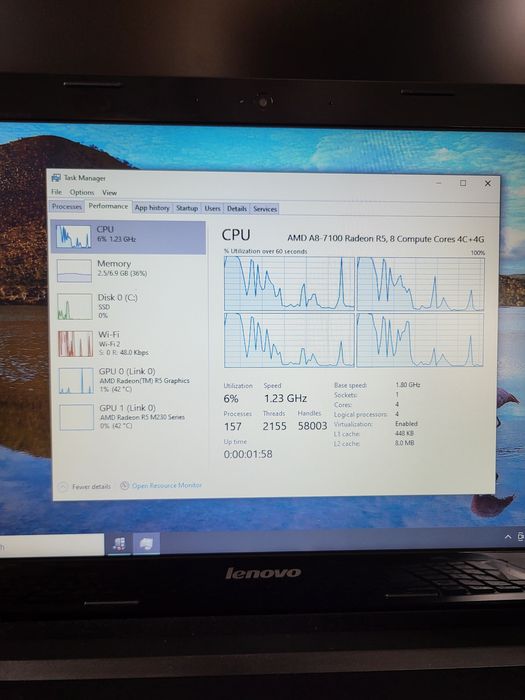
Task: Click the large CPU heading
Action: [236, 235]
